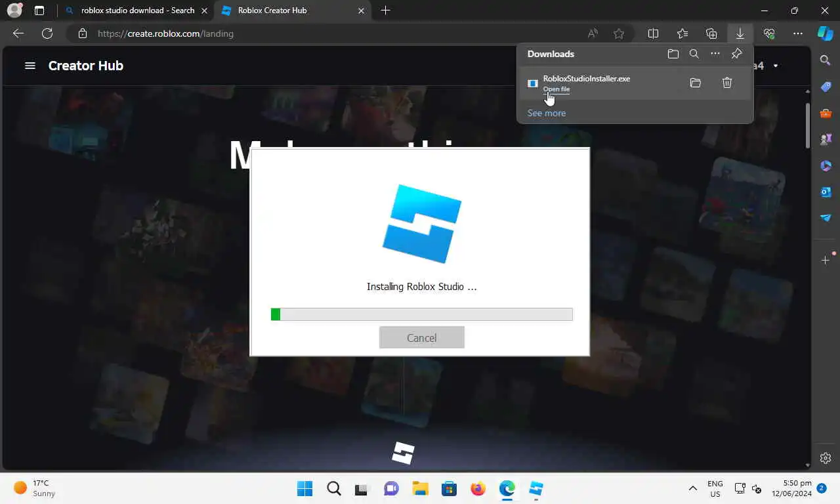
Task: Open the Copilot sidebar icon
Action: click(825, 33)
